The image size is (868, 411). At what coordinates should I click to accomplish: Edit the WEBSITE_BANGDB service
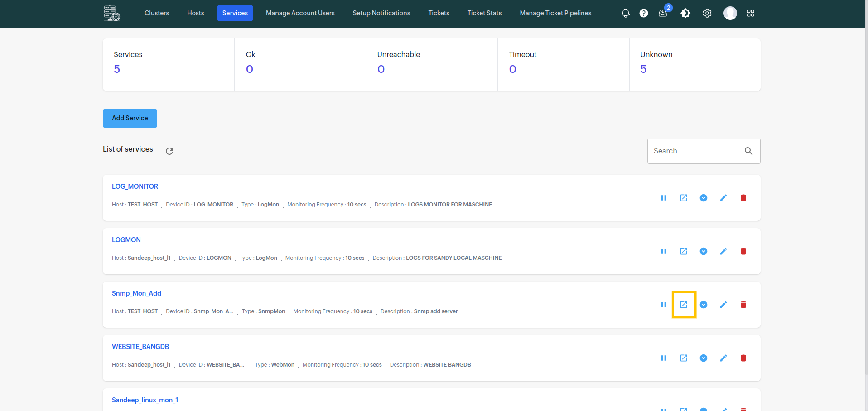click(723, 358)
